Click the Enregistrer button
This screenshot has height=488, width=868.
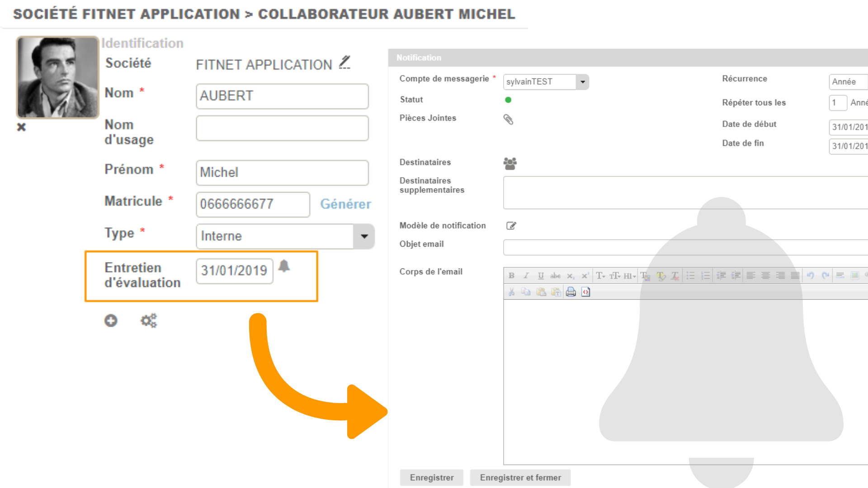pos(431,478)
